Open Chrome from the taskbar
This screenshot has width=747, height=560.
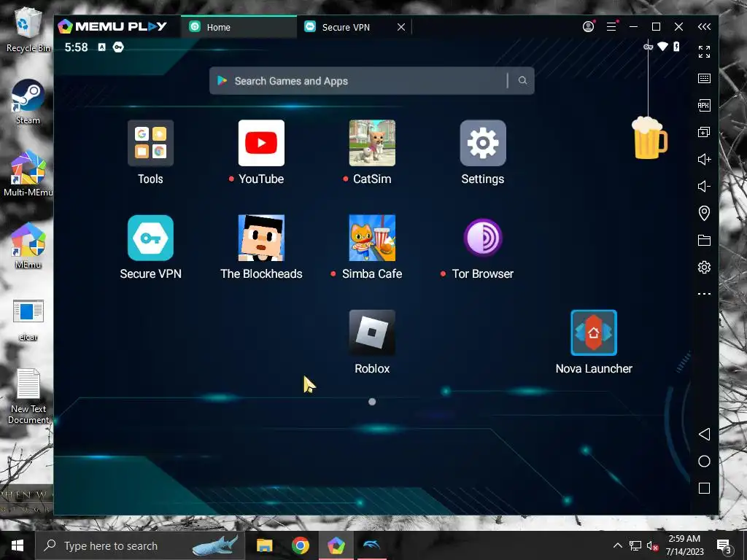300,545
